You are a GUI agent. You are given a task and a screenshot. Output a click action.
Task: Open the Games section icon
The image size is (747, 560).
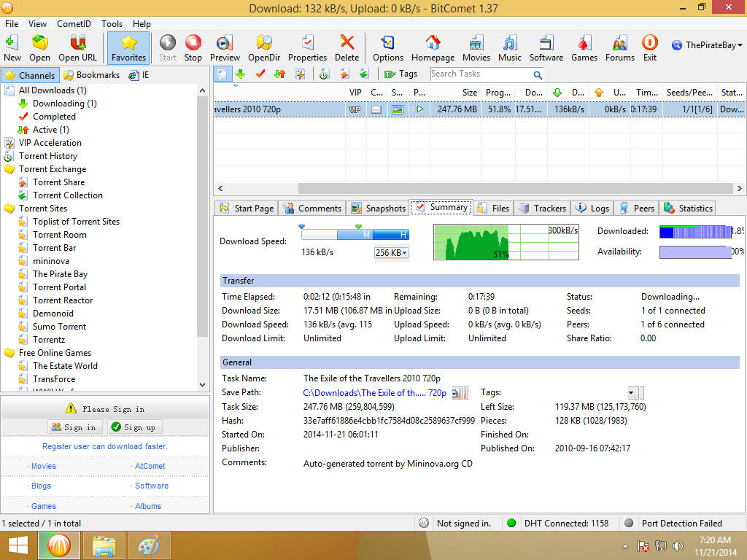584,48
